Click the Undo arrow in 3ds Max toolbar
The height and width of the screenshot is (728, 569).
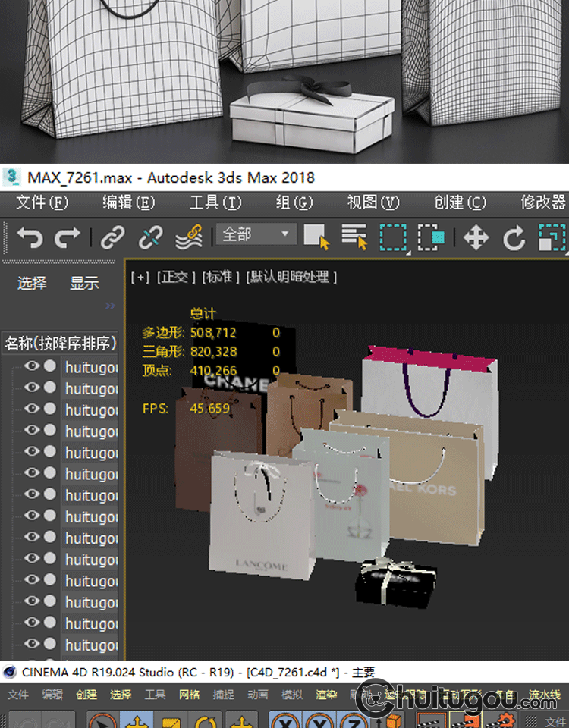click(x=30, y=237)
